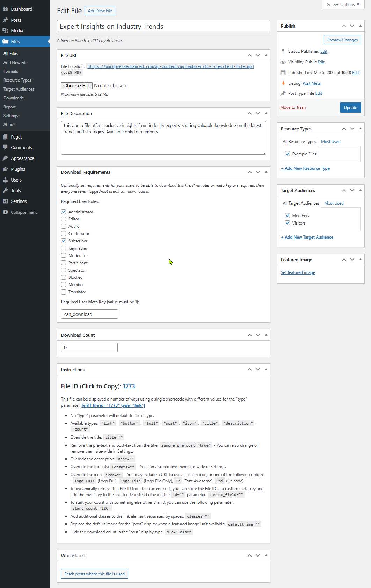Uncheck the Visitors target audience
The image size is (371, 588).
coord(288,223)
